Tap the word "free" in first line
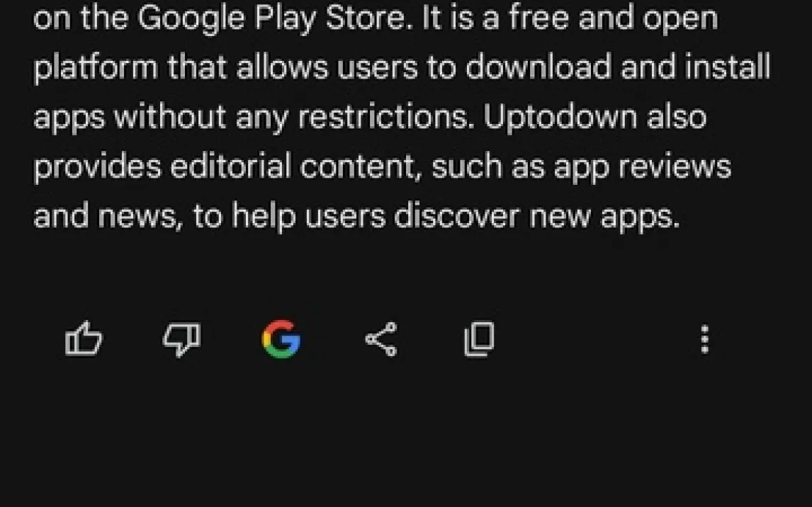Image resolution: width=812 pixels, height=507 pixels. [x=538, y=17]
